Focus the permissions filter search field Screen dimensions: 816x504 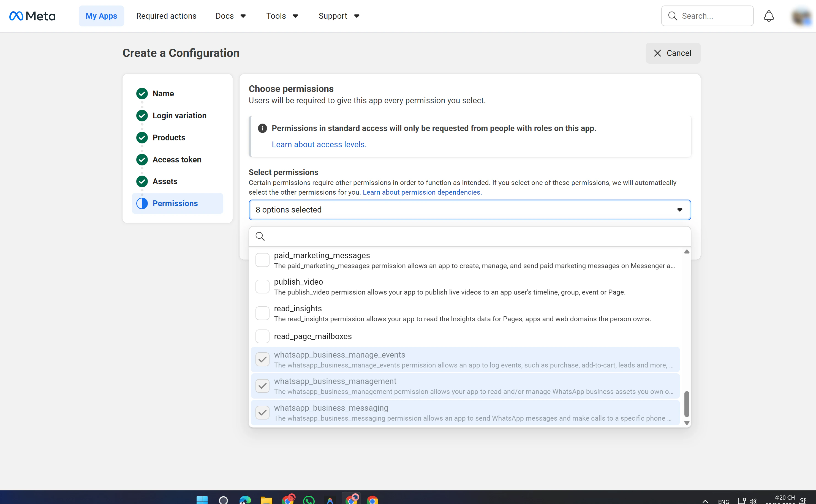tap(470, 236)
